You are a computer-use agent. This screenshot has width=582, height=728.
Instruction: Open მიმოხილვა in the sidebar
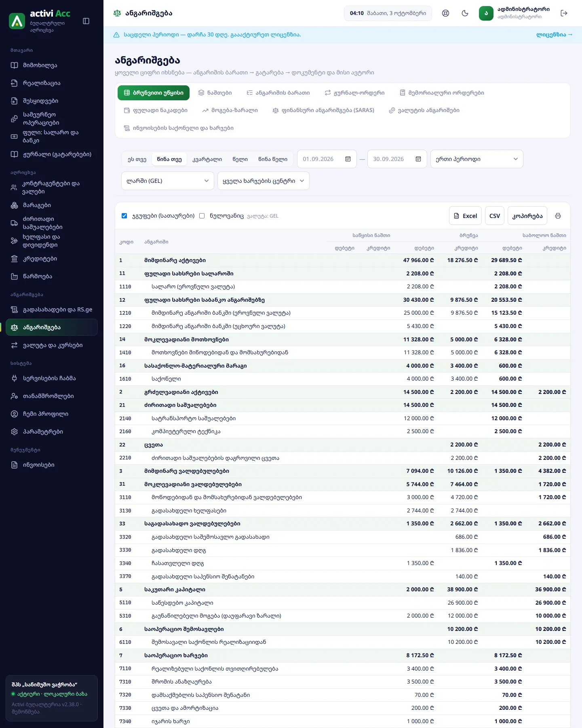52,65
